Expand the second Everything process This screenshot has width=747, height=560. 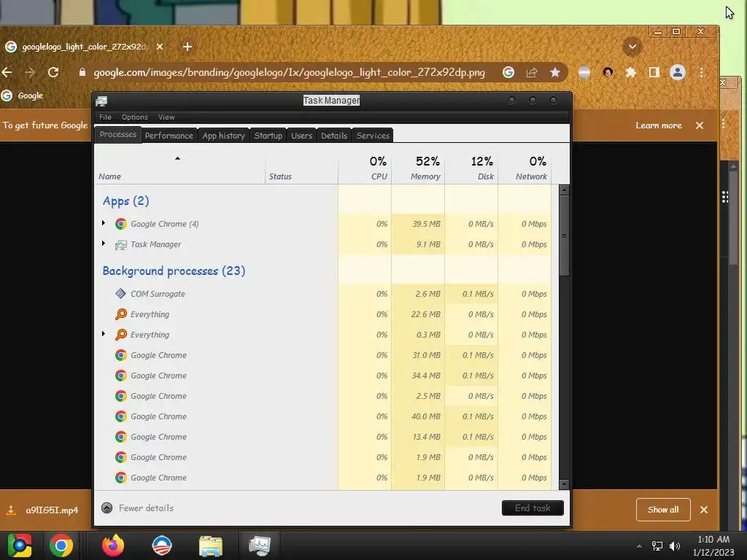point(104,334)
